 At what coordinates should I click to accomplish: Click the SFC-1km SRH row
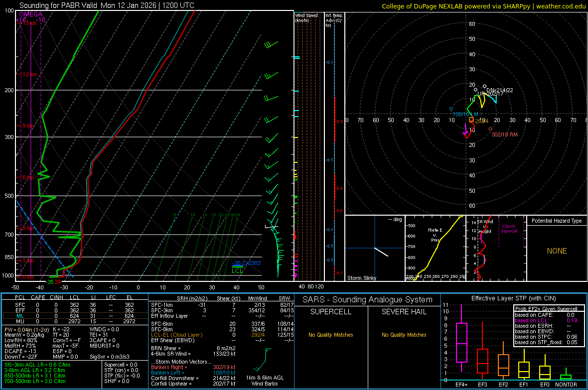pos(222,305)
